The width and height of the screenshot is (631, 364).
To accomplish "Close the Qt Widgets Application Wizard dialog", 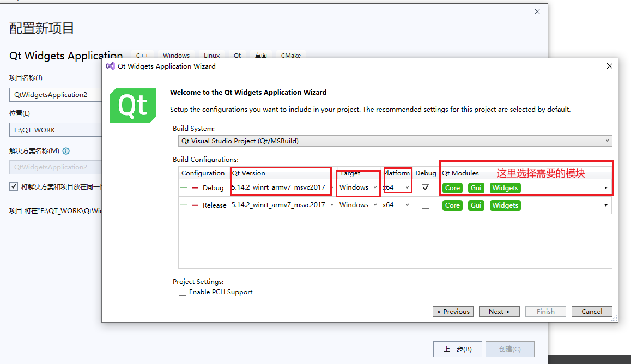I will point(610,66).
